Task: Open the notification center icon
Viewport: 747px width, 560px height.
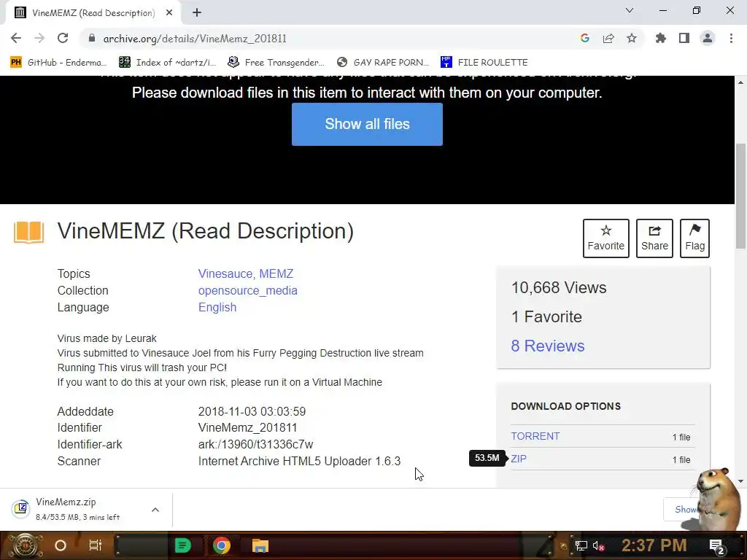Action: click(716, 546)
